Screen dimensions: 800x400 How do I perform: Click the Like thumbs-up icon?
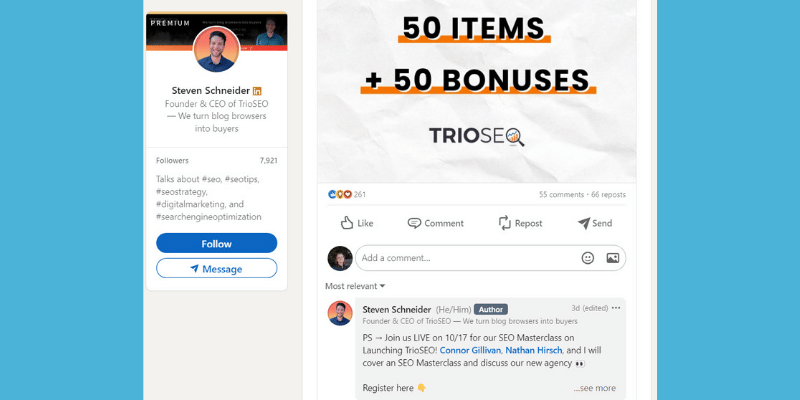point(347,223)
